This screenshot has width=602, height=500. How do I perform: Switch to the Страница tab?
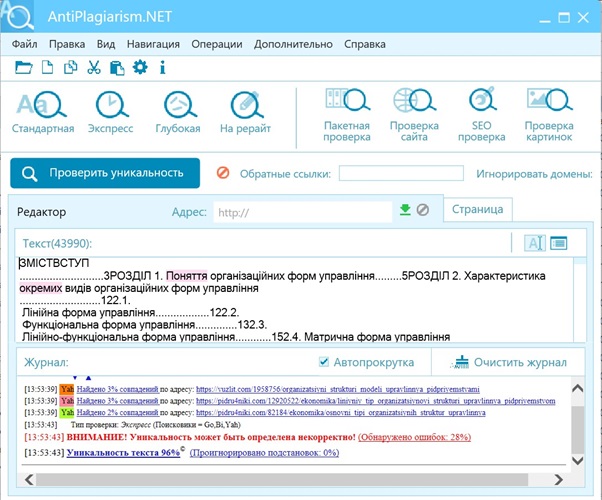[478, 209]
